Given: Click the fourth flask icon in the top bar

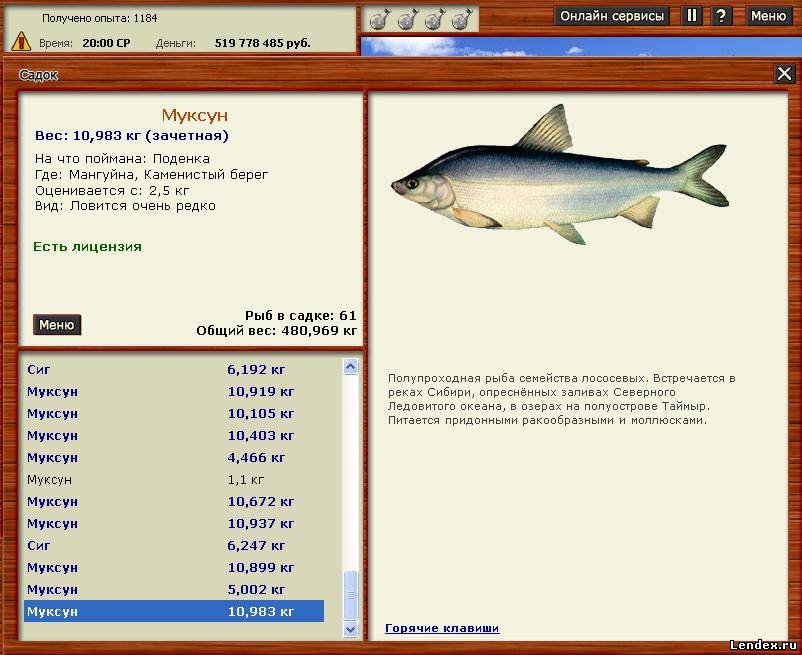Looking at the screenshot, I should (x=461, y=19).
